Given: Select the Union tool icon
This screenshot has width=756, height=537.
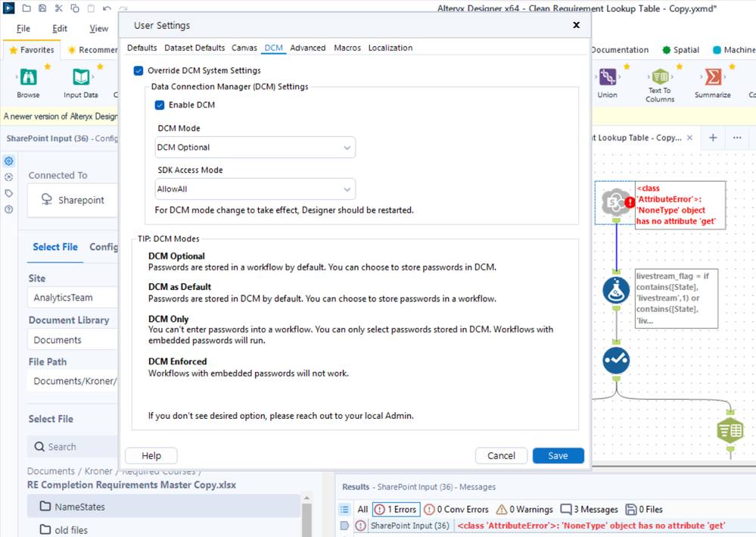Looking at the screenshot, I should (608, 77).
